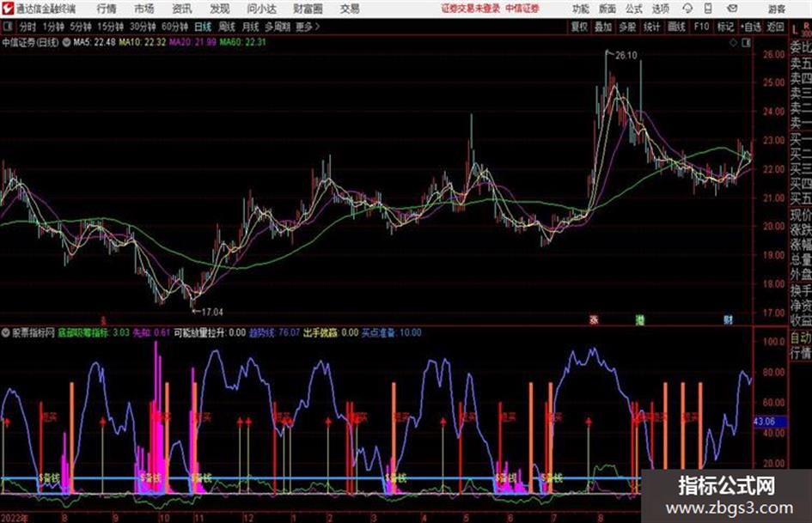
Task: Click the MA60: 22.31 value label
Action: (243, 42)
